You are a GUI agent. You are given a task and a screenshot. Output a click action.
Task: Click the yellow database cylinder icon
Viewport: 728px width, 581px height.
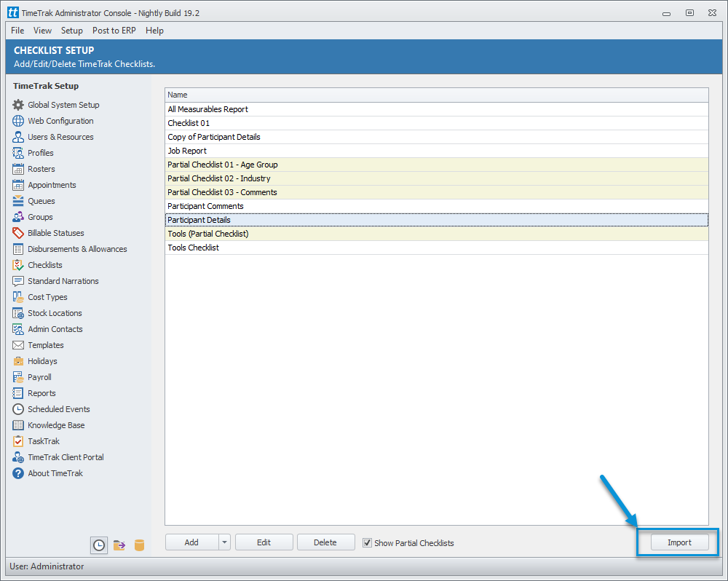(x=139, y=545)
